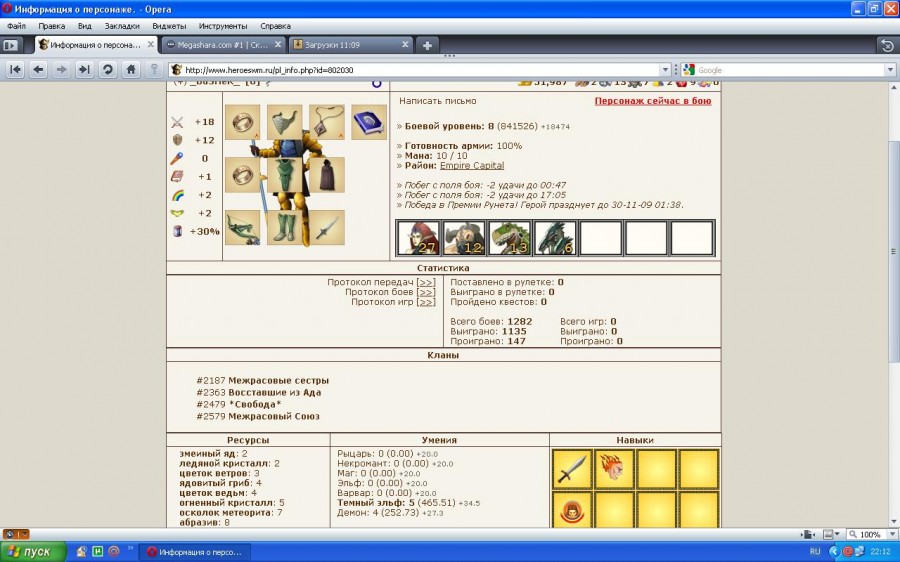The height and width of the screenshot is (562, 900).
Task: Expand the Google search engine dropdown
Action: tap(890, 70)
